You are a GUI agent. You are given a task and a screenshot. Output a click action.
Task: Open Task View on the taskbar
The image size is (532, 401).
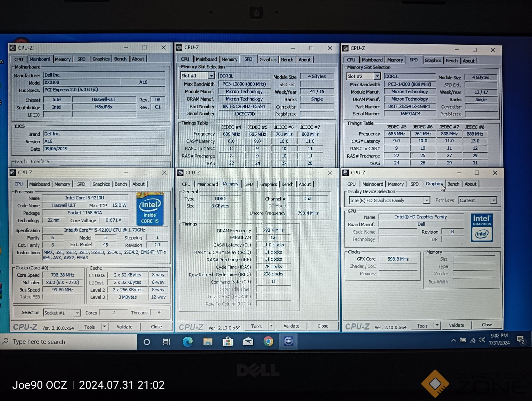(x=166, y=342)
